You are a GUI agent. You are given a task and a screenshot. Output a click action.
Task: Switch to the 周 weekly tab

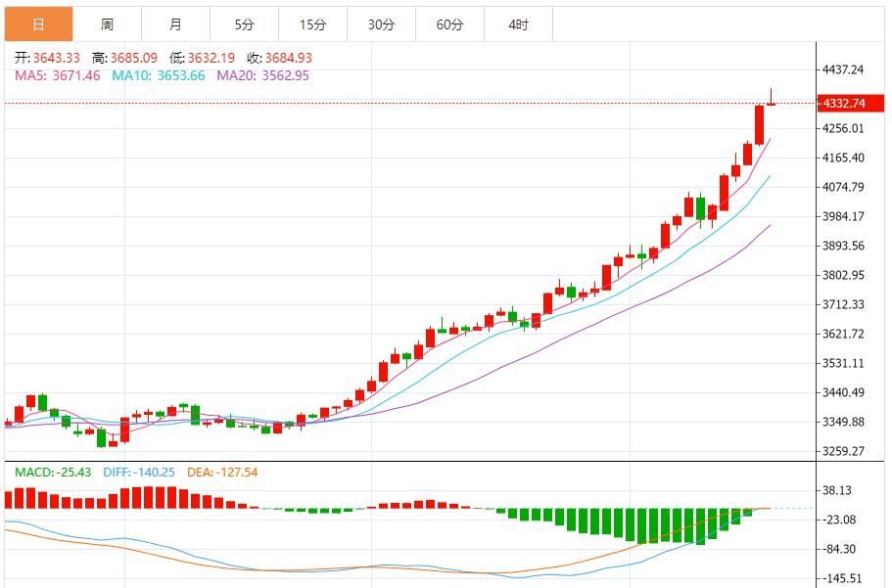[x=107, y=24]
